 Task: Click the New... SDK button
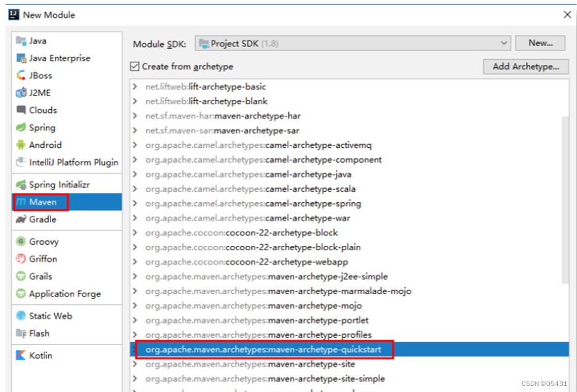tap(540, 43)
